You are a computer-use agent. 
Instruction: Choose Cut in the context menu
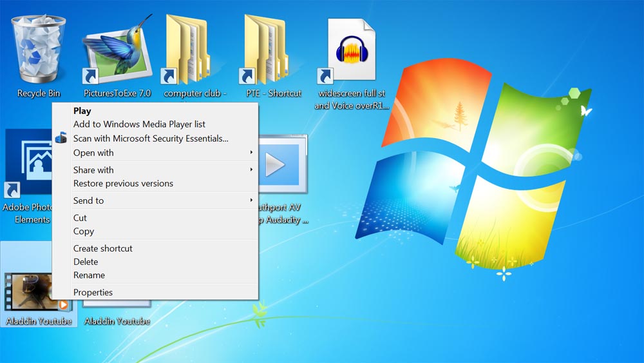click(x=155, y=218)
